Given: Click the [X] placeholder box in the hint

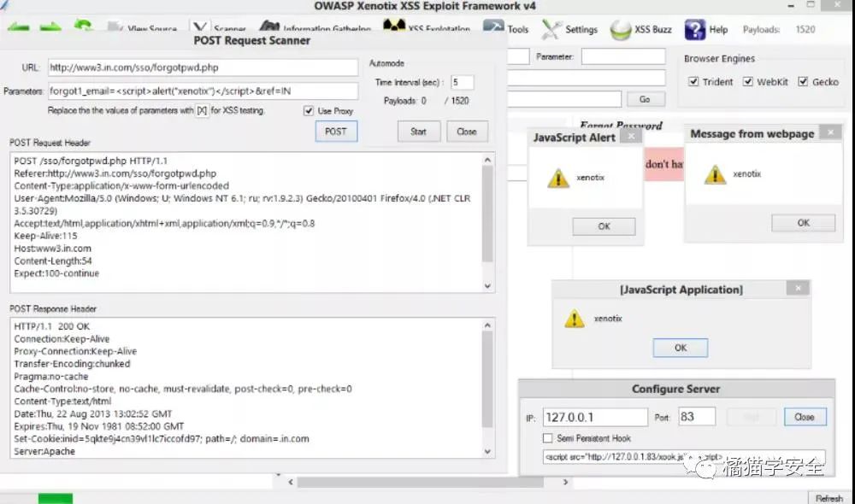Looking at the screenshot, I should [x=202, y=110].
